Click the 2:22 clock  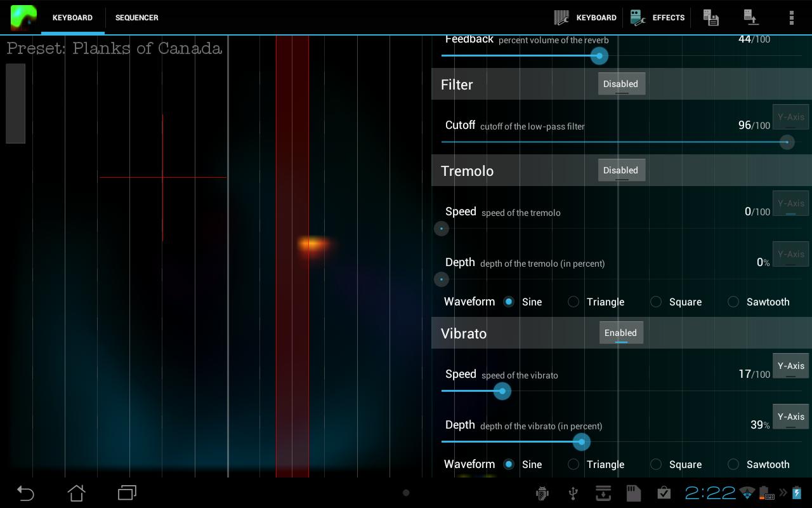tap(710, 493)
